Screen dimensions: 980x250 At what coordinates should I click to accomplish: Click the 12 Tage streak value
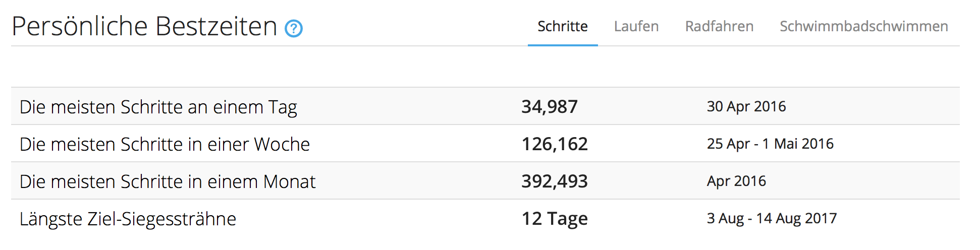[555, 219]
